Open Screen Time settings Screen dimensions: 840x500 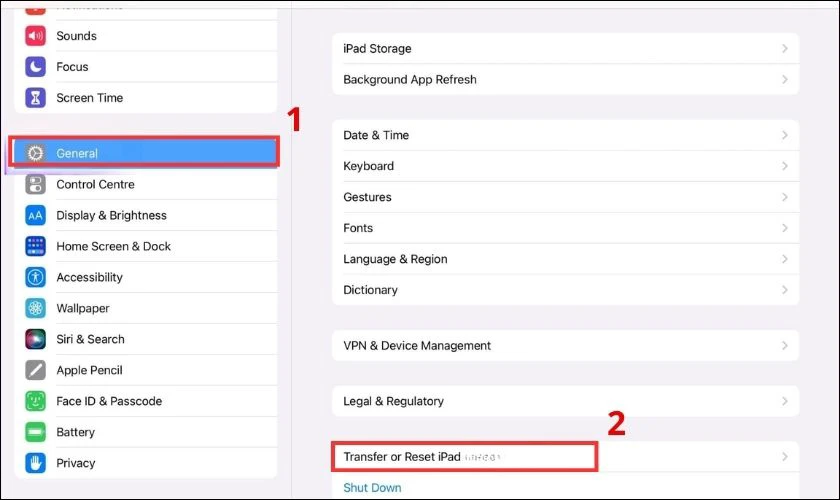pyautogui.click(x=146, y=98)
